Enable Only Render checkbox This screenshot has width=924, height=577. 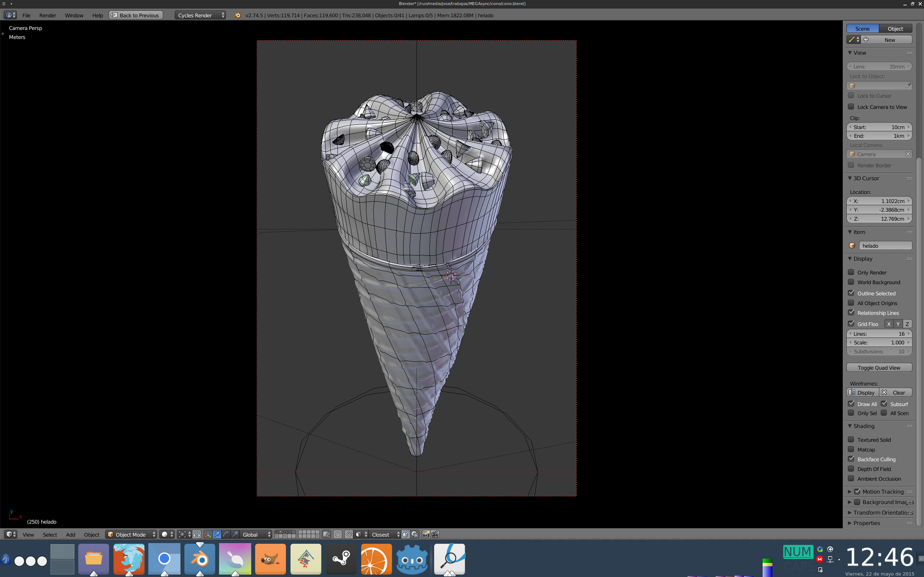coord(851,272)
